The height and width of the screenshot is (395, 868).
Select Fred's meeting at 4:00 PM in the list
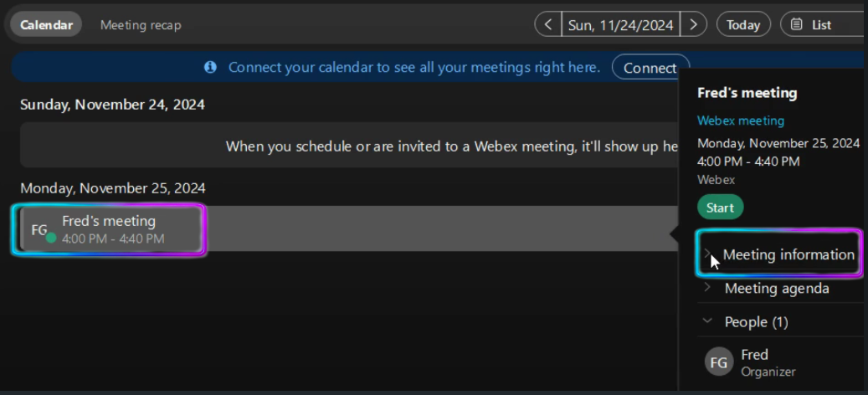113,229
